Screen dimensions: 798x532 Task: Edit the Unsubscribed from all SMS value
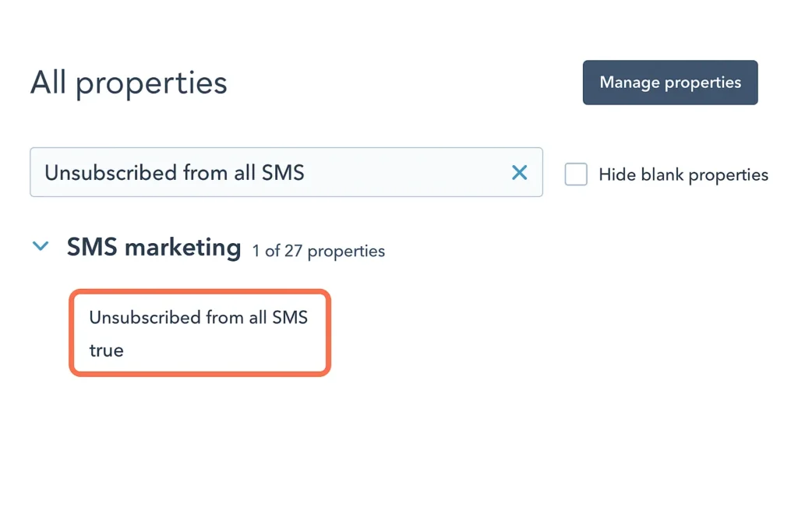pos(107,350)
